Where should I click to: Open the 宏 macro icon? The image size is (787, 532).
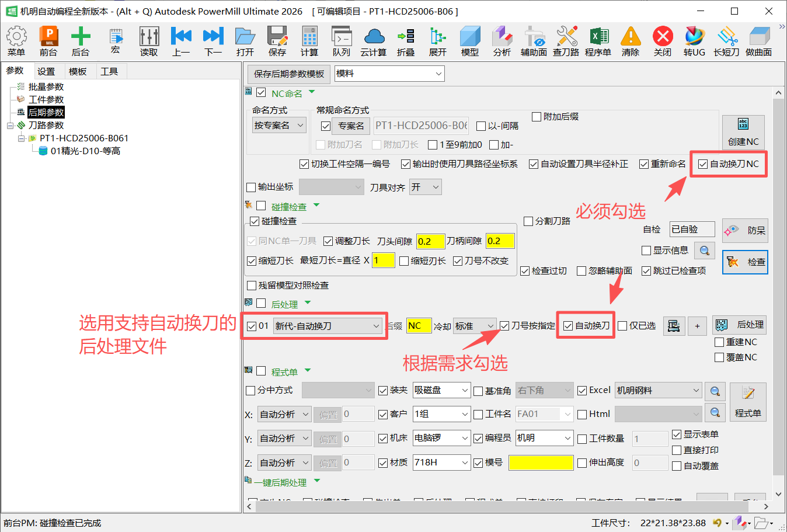[x=116, y=41]
